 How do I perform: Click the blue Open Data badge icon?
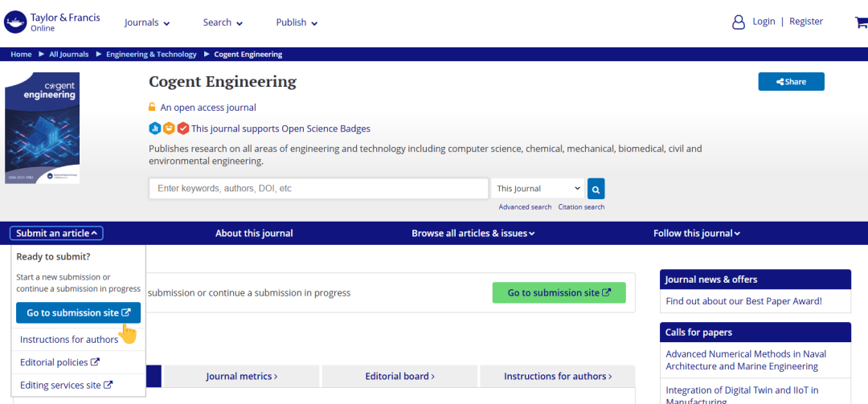[x=155, y=129]
